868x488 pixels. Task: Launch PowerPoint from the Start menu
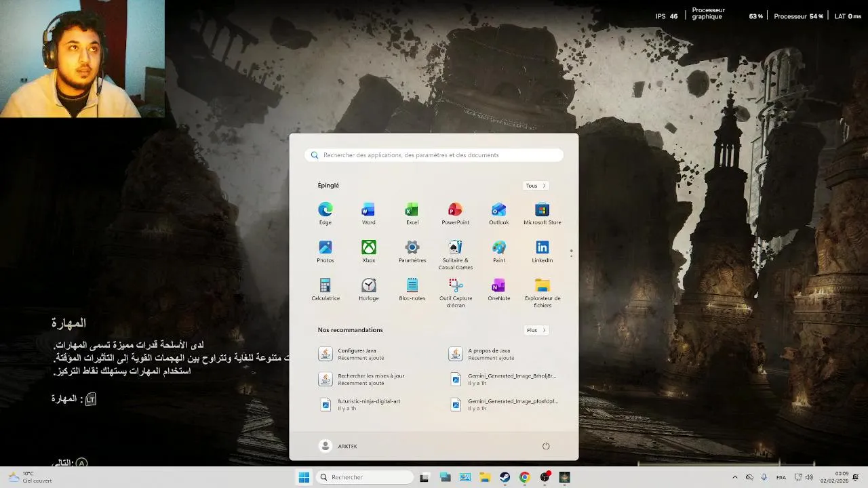point(455,213)
